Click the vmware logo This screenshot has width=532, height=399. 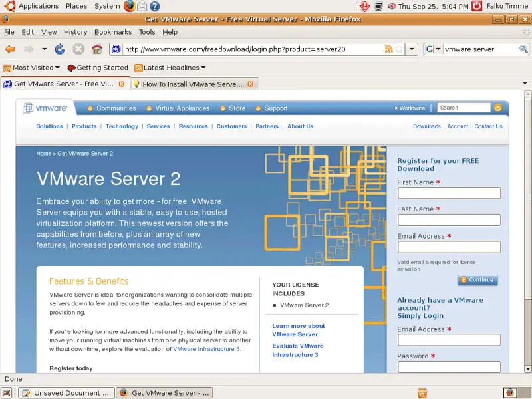point(45,108)
